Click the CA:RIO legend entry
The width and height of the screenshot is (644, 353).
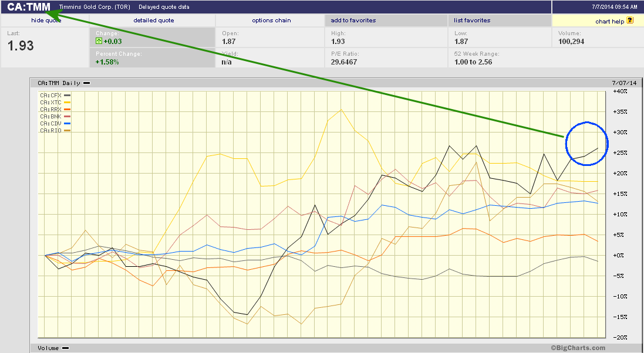tap(55, 131)
